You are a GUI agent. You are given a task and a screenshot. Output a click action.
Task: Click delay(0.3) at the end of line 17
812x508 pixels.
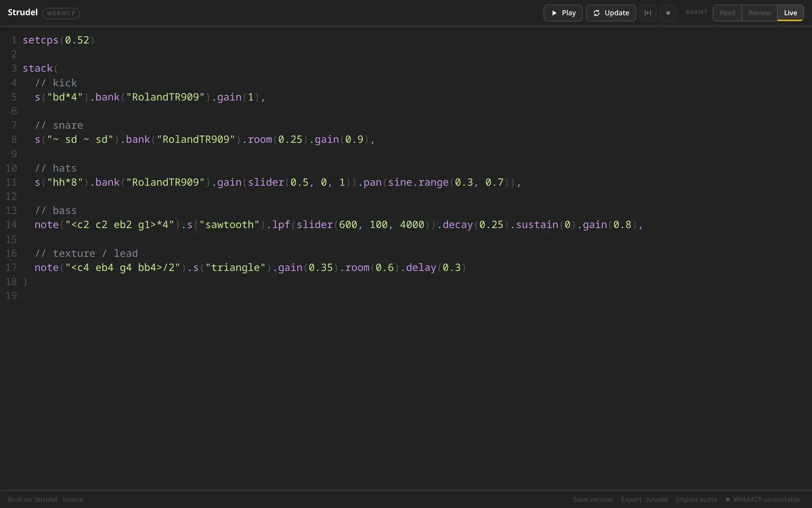(436, 268)
